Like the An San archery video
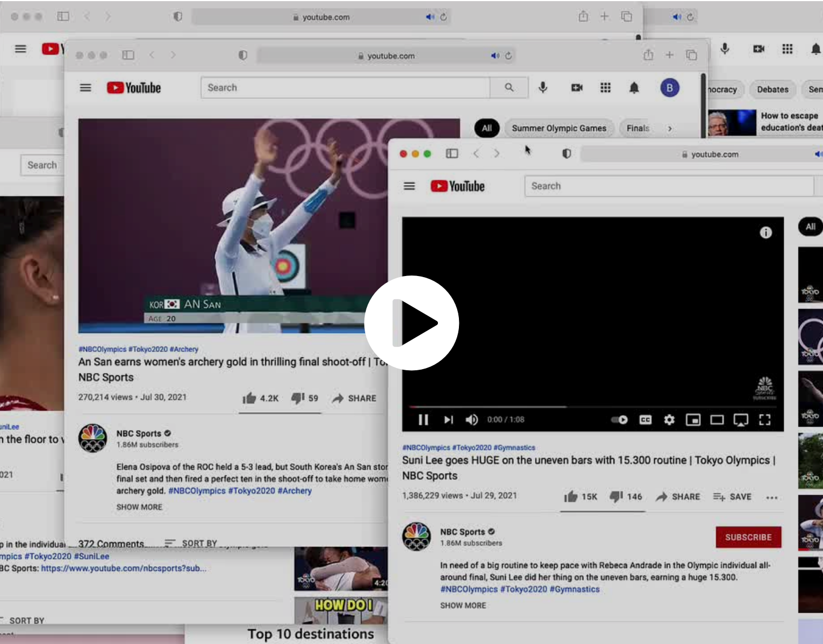This screenshot has height=644, width=823. [260, 398]
